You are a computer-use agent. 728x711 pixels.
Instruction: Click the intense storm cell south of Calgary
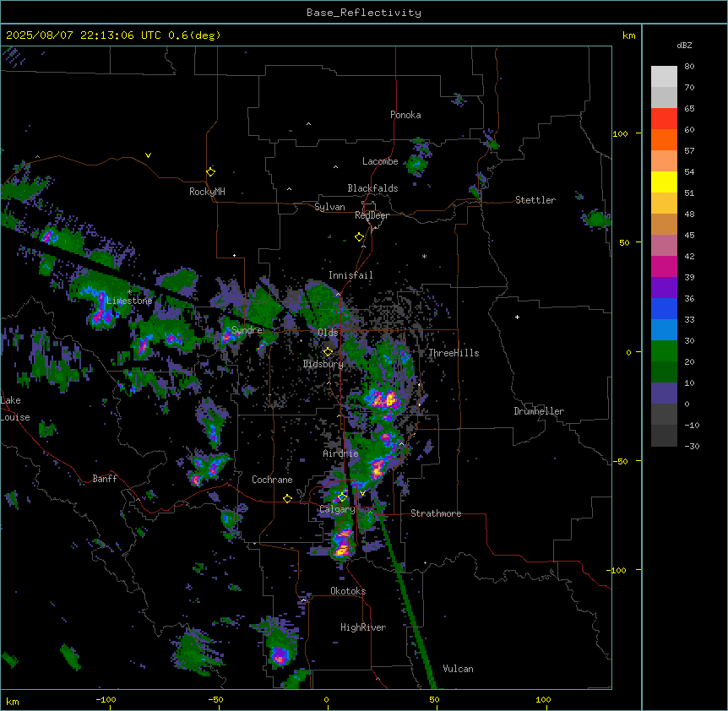[343, 542]
